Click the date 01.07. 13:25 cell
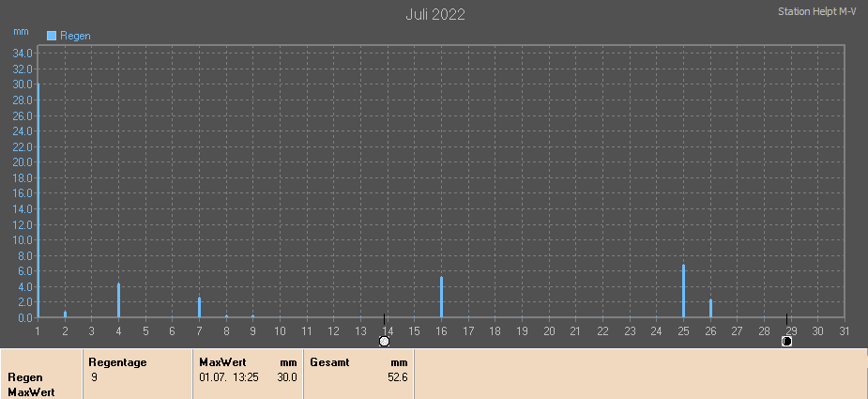 pyautogui.click(x=229, y=377)
